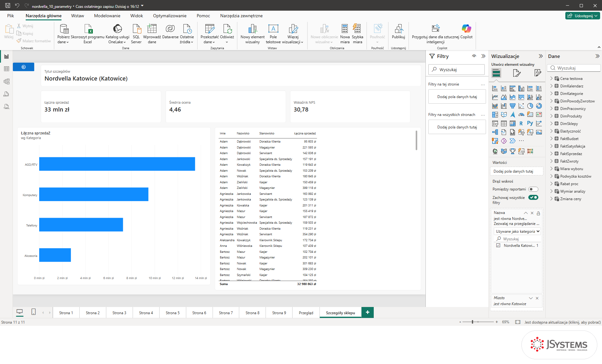Click lock icon on Nazwa filter
The image size is (602, 364).
538,213
